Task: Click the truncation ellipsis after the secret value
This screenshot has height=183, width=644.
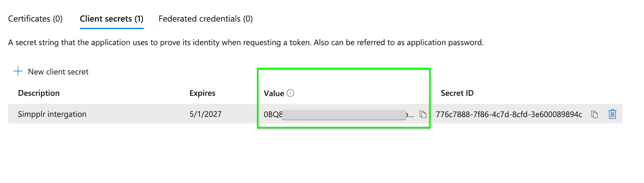Action: point(410,115)
